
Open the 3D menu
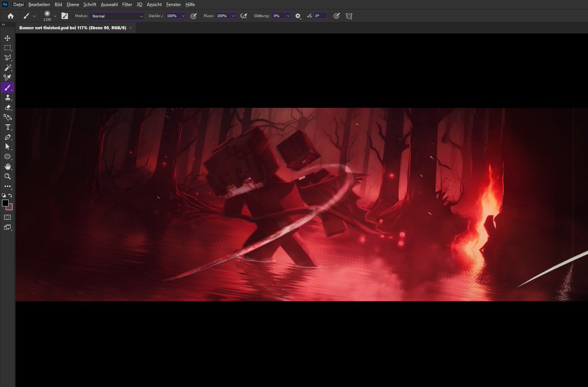pyautogui.click(x=140, y=4)
